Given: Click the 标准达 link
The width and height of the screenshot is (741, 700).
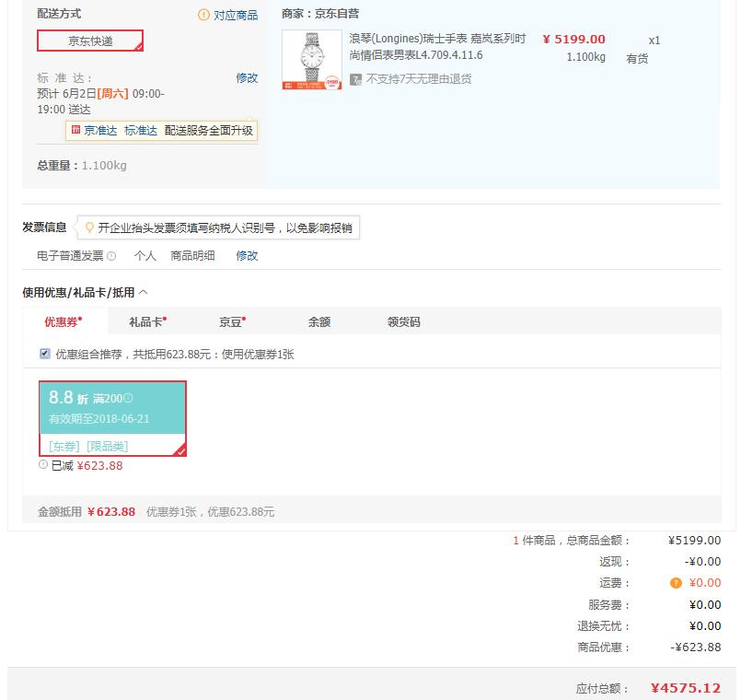Looking at the screenshot, I should [x=140, y=131].
